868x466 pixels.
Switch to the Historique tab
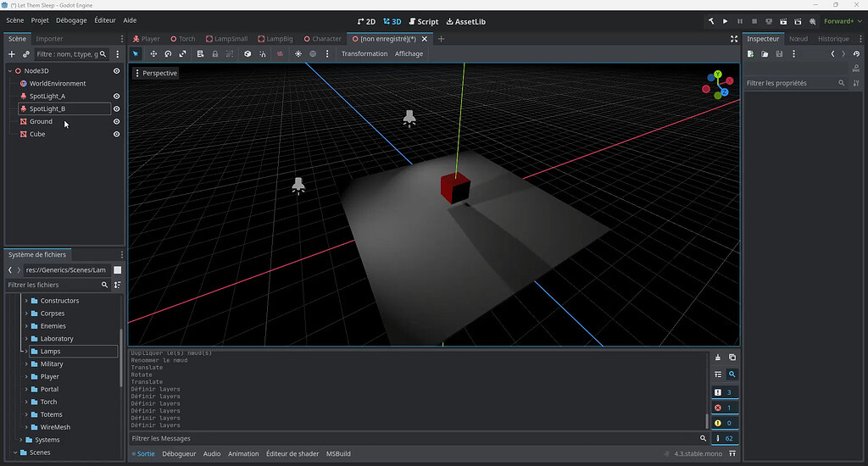tap(833, 39)
